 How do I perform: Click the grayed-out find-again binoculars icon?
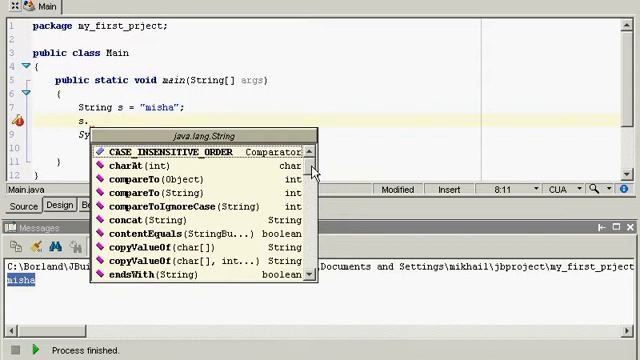(x=75, y=247)
